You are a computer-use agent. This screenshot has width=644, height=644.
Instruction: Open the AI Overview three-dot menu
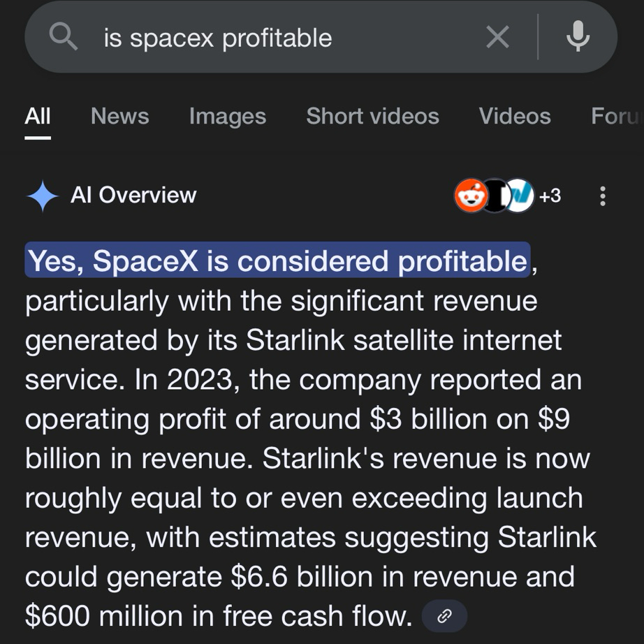(x=603, y=196)
